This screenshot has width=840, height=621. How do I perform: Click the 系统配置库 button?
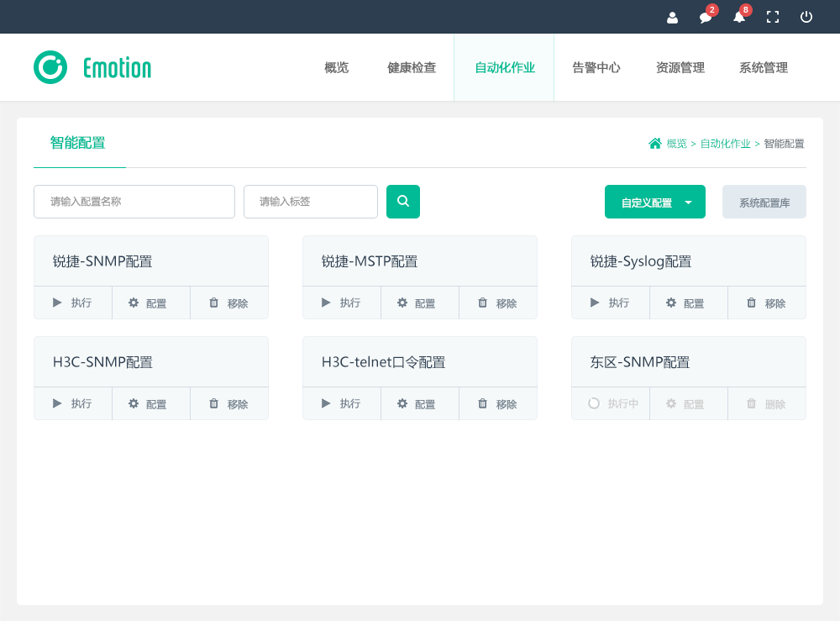764,203
